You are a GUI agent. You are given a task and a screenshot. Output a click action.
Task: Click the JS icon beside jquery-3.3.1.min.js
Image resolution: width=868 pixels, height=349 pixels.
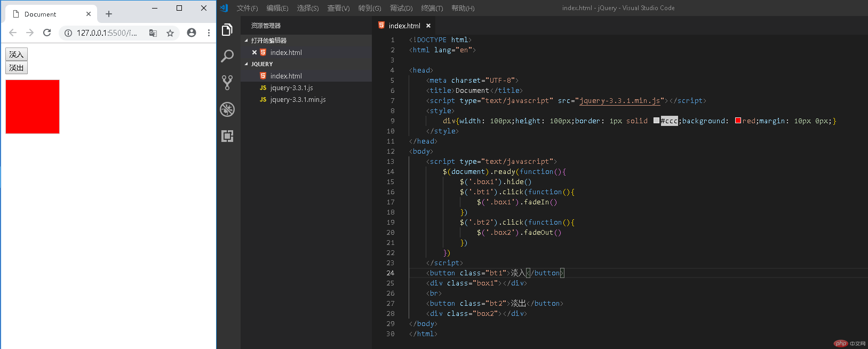(263, 99)
